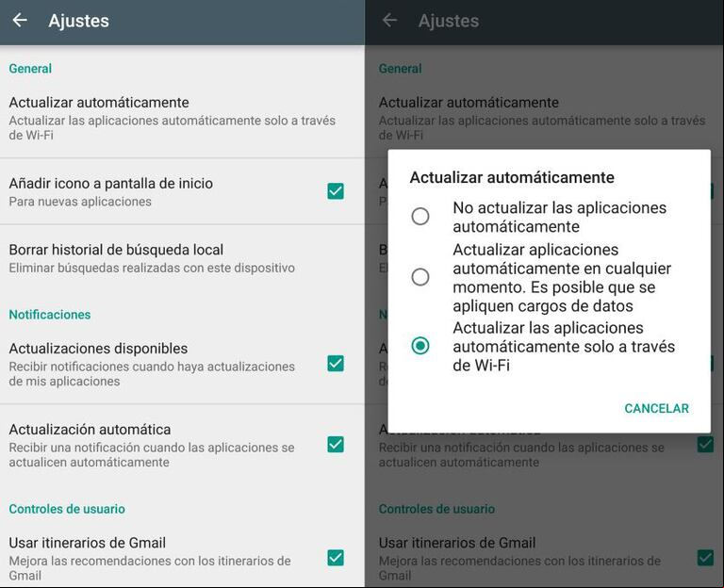Select update only through Wi-Fi radio button
Viewport: 724px width, 588px height.
pos(420,346)
